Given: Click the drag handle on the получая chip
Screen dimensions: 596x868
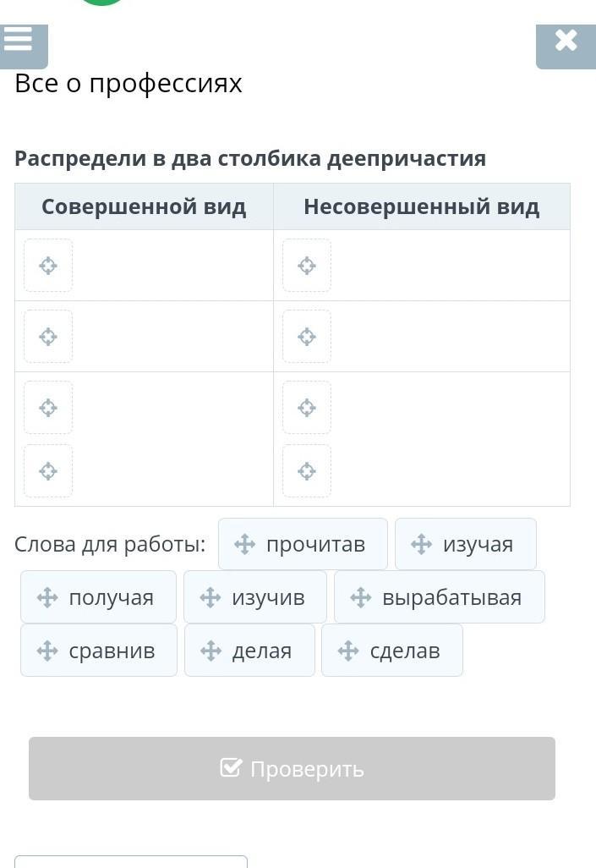Looking at the screenshot, I should pos(47,597).
